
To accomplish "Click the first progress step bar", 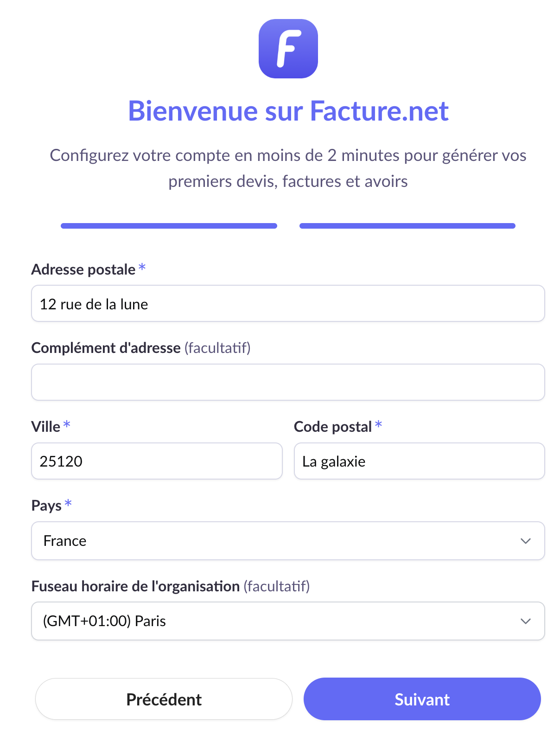I will pos(169,226).
